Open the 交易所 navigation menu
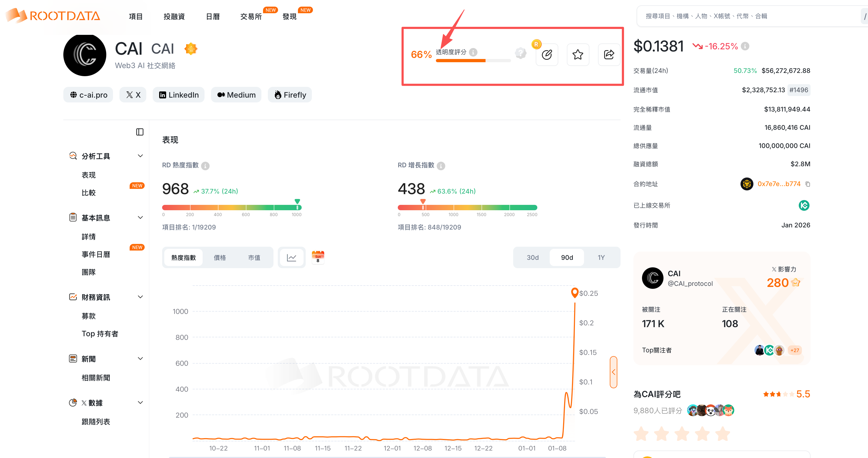Screen dimensions: 868x458 (x=251, y=17)
